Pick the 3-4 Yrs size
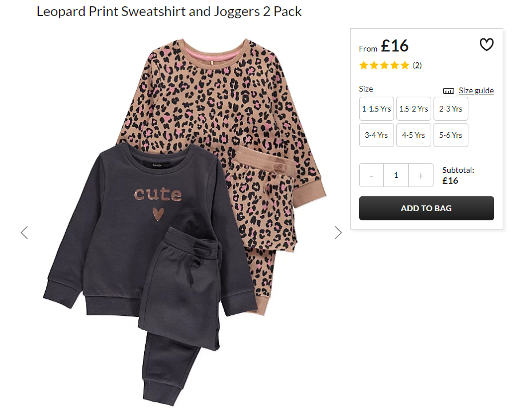 click(x=376, y=135)
